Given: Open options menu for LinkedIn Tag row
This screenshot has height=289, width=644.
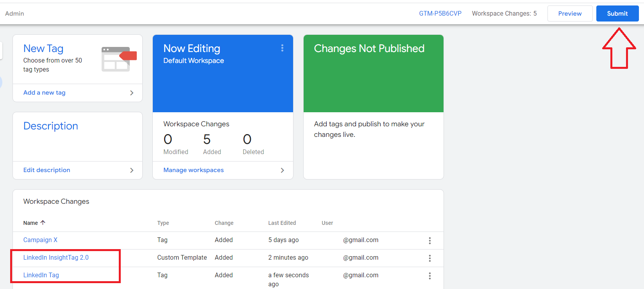Looking at the screenshot, I should (x=429, y=276).
